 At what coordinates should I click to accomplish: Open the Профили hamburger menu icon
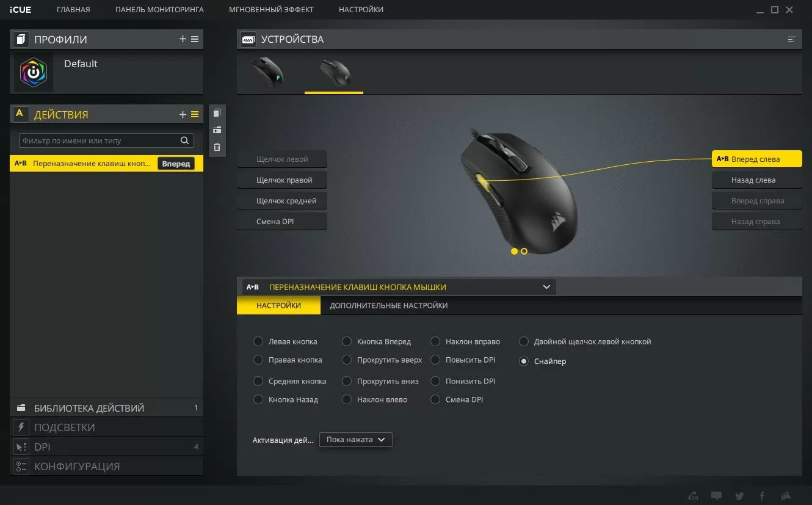[195, 39]
